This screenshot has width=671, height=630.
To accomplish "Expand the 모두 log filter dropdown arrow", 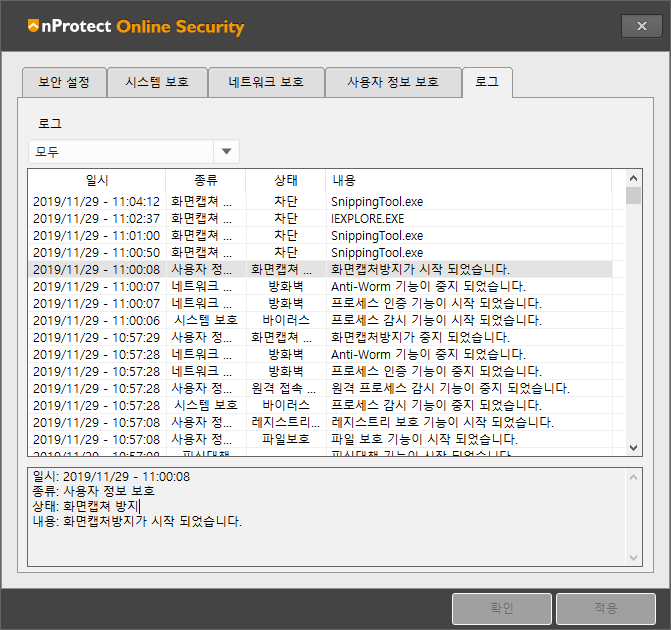I will coord(227,151).
